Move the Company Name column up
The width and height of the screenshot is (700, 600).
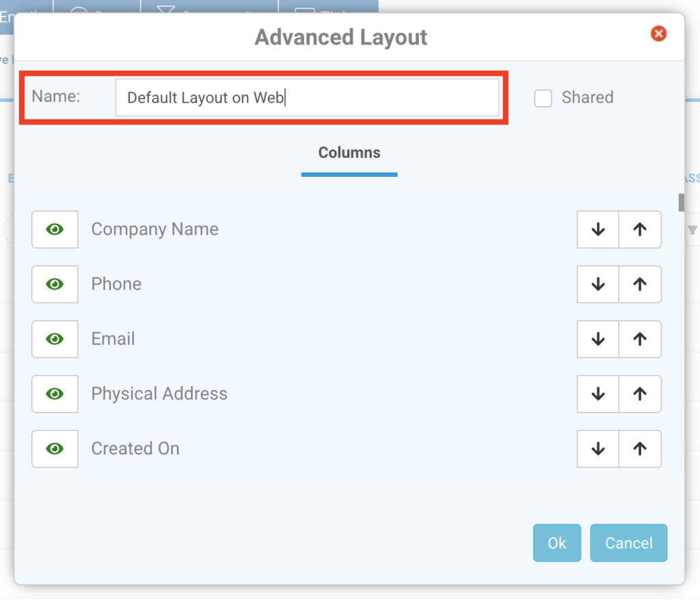tap(641, 230)
